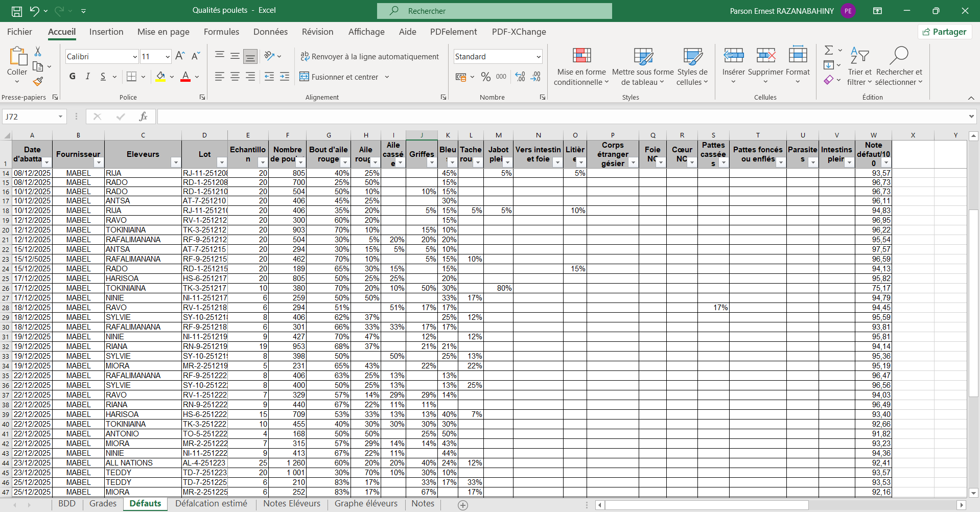Open the Standard number format dropdown
This screenshot has height=512, width=980.
coord(539,57)
